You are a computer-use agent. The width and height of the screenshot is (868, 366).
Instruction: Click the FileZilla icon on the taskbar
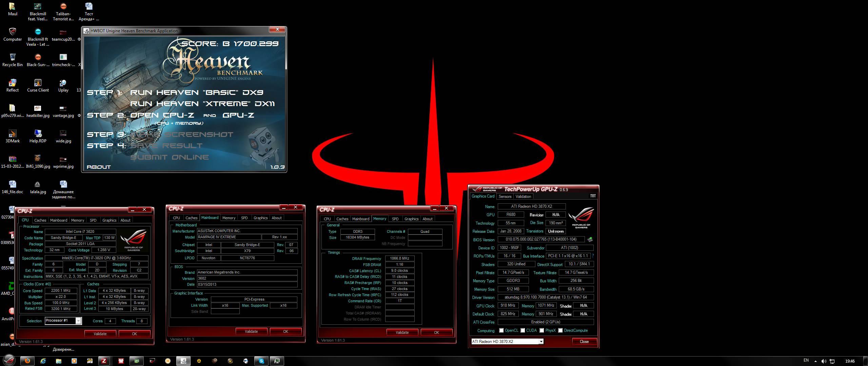(104, 361)
